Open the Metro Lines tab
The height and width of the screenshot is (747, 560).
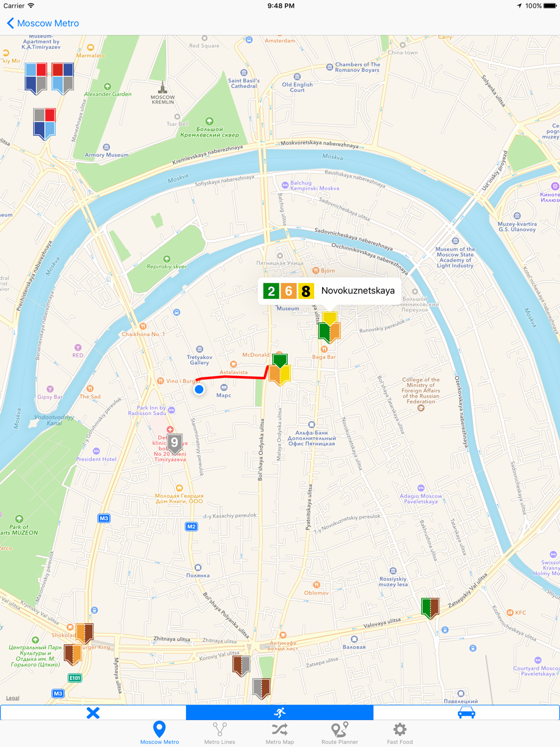tap(220, 733)
